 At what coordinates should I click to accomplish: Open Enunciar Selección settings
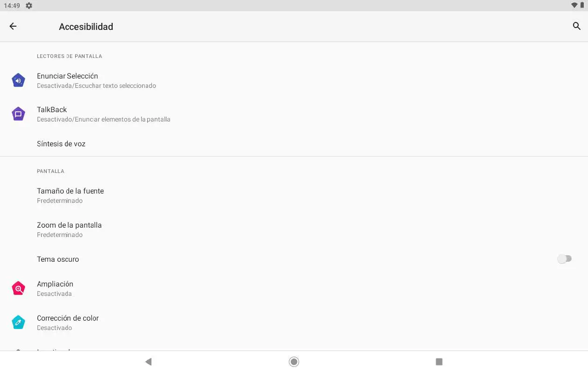tap(294, 80)
